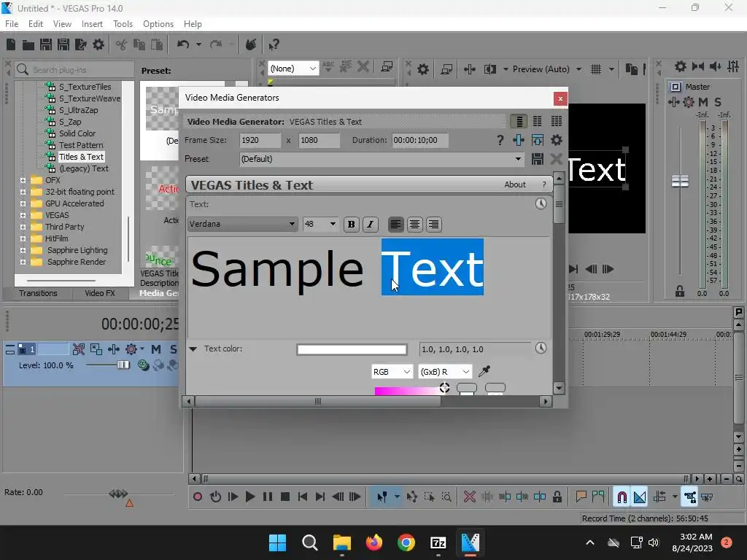Click the Undo arrow icon
Image resolution: width=747 pixels, height=560 pixels.
(183, 44)
